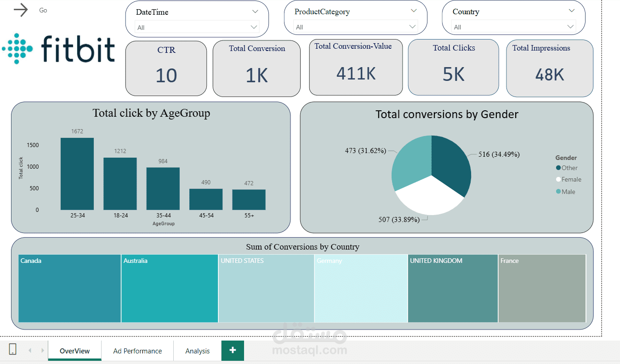Viewport: 620px width, 364px height.
Task: Click the 1212 data label
Action: [120, 151]
